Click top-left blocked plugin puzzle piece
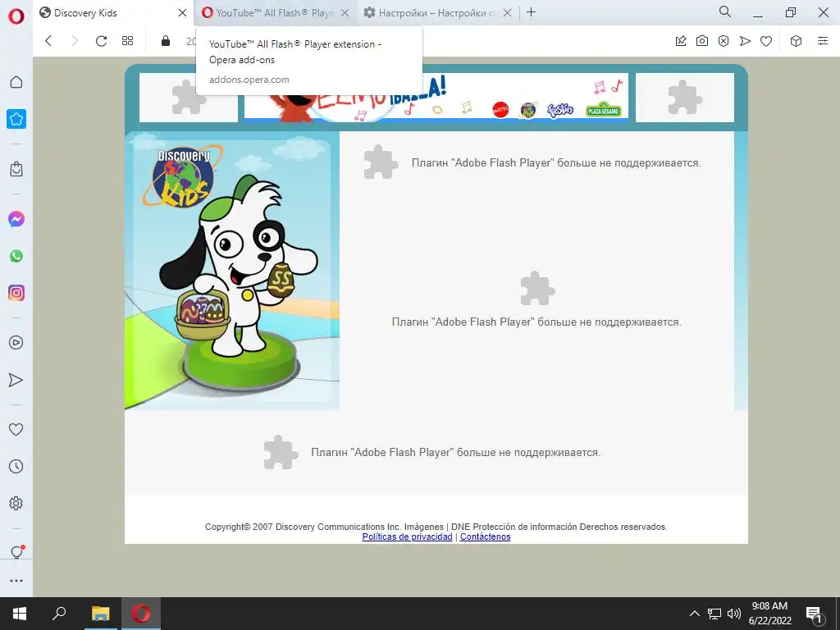 coord(189,98)
